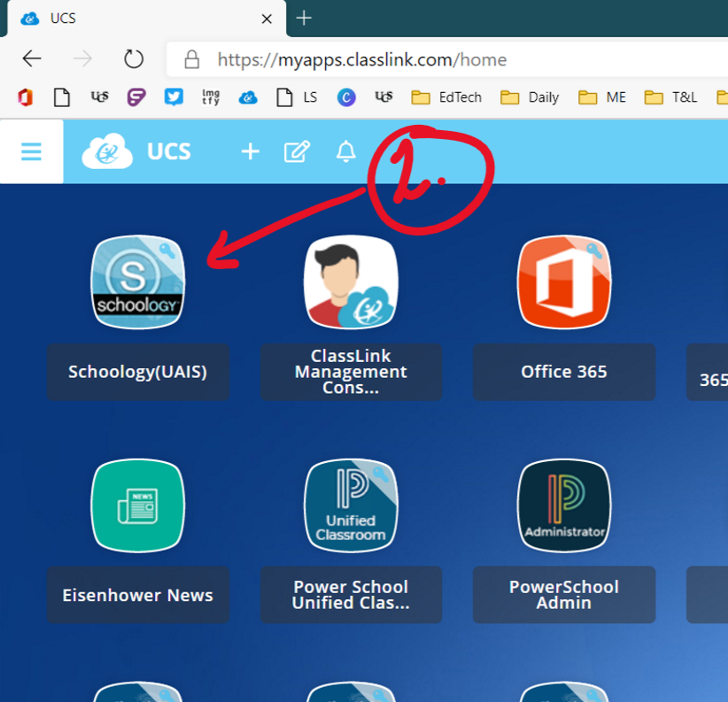This screenshot has height=702, width=728.
Task: Add a new app with the plus icon
Action: click(250, 151)
